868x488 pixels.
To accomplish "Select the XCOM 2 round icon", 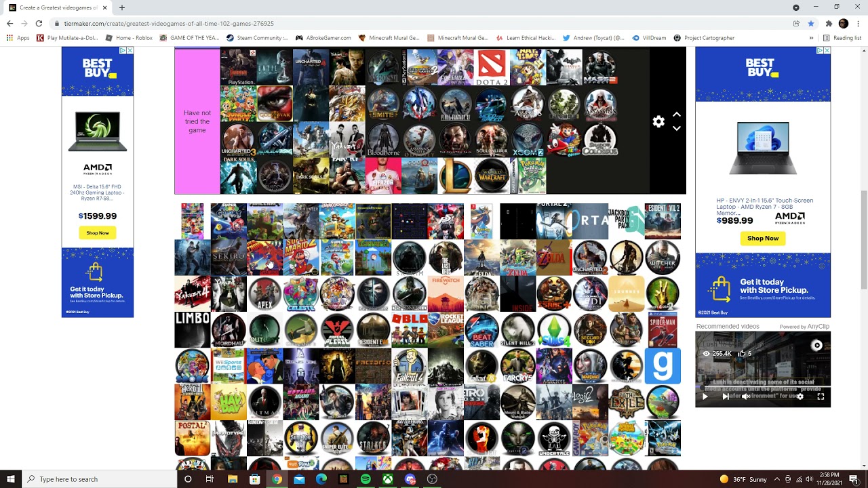I will (528, 140).
